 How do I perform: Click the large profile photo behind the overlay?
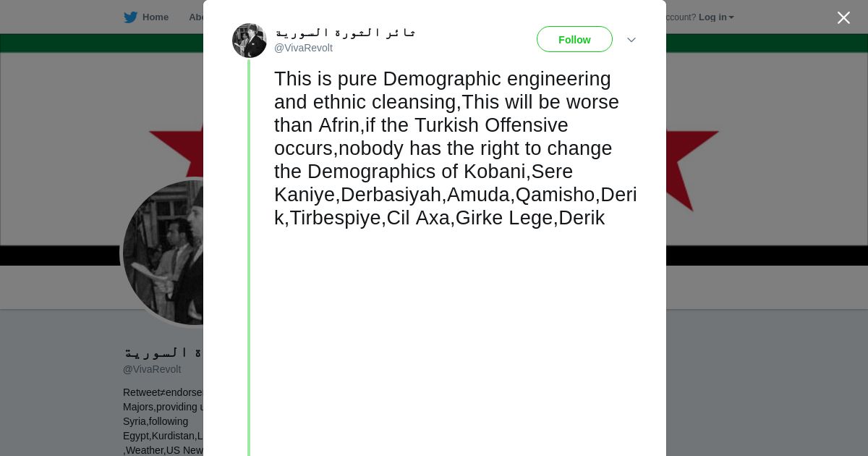pos(164,252)
